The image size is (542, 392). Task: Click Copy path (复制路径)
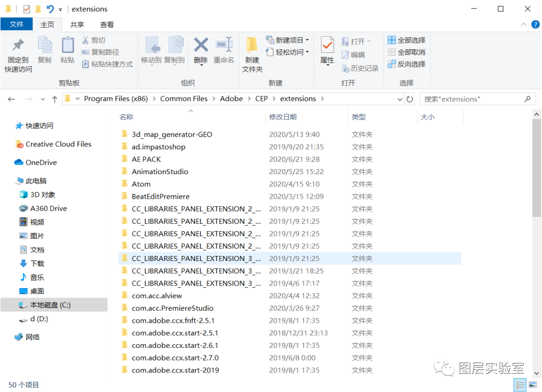click(100, 52)
